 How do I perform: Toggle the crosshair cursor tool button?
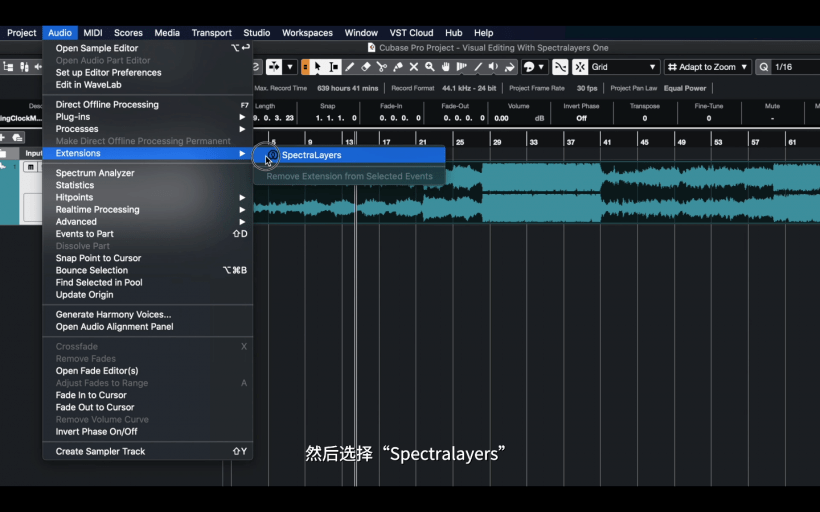click(x=274, y=67)
